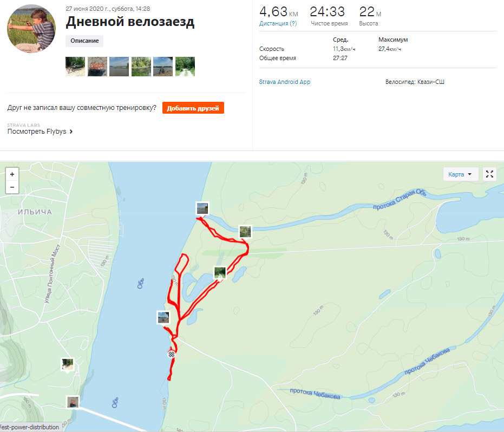Click the checkered finish marker on route
The height and width of the screenshot is (432, 504).
pyautogui.click(x=172, y=354)
